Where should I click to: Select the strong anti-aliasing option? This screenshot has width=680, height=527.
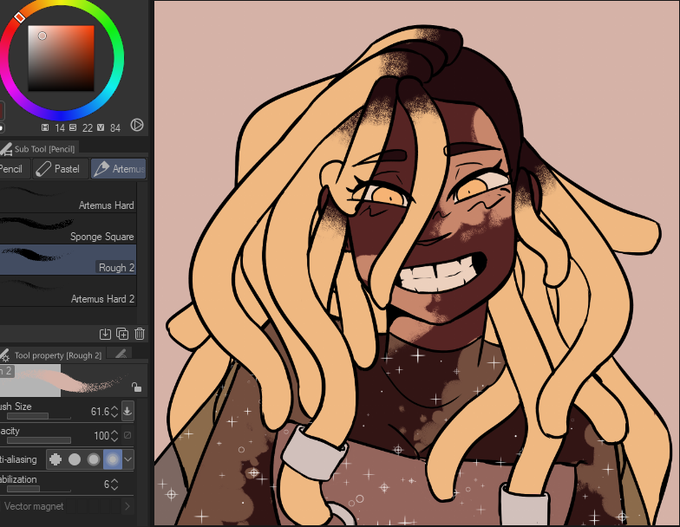pos(112,459)
